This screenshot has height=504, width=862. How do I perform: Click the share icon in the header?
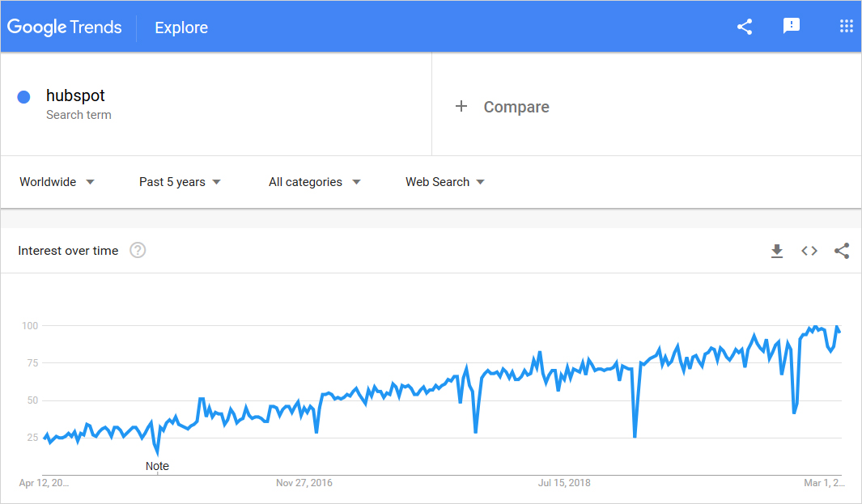745,27
